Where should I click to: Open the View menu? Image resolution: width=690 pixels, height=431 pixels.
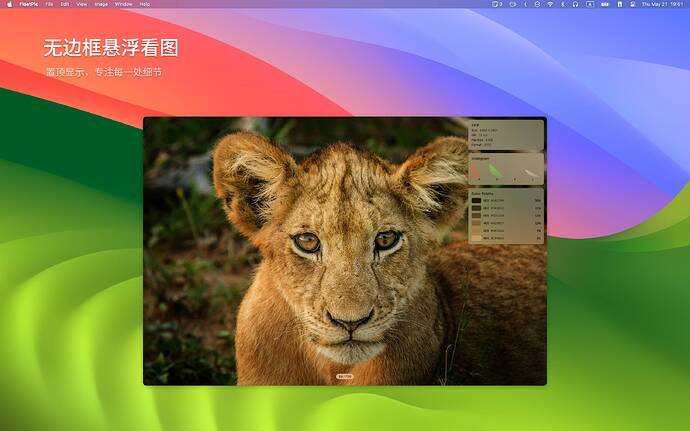82,4
